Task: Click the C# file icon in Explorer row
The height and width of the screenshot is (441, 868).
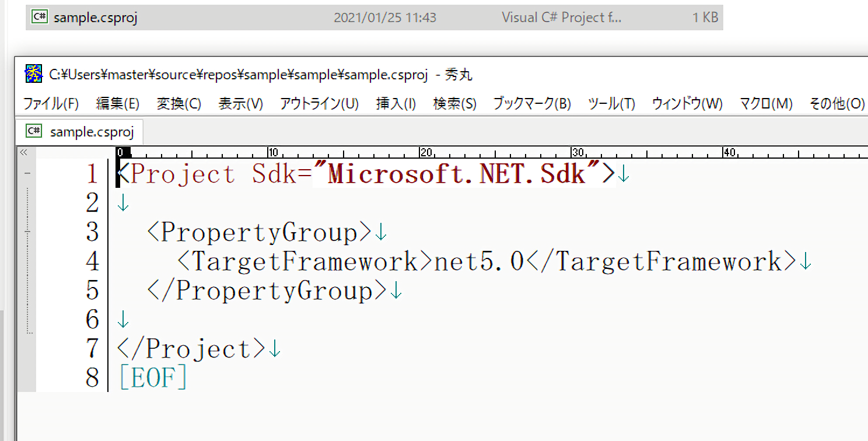Action: [x=40, y=17]
